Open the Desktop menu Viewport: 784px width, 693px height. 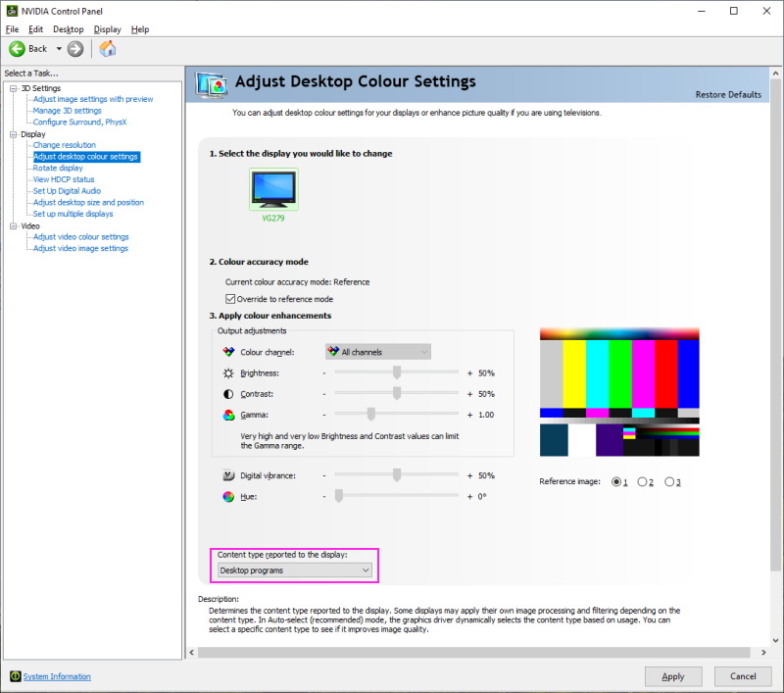pyautogui.click(x=69, y=29)
